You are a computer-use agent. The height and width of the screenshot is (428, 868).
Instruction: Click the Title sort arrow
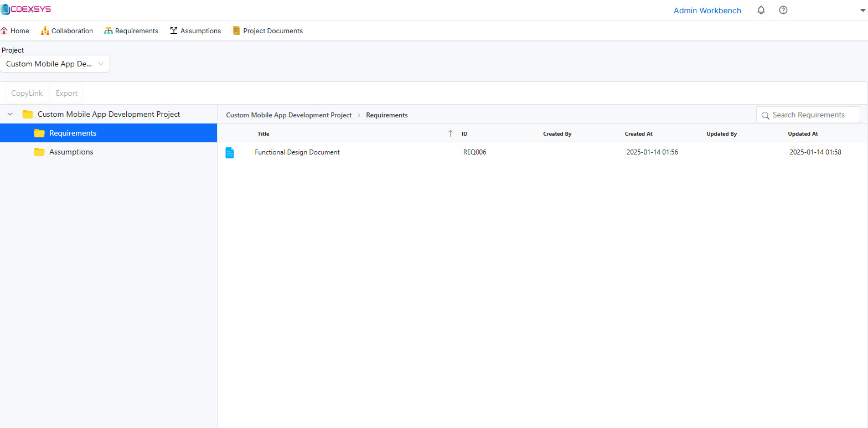pos(450,133)
